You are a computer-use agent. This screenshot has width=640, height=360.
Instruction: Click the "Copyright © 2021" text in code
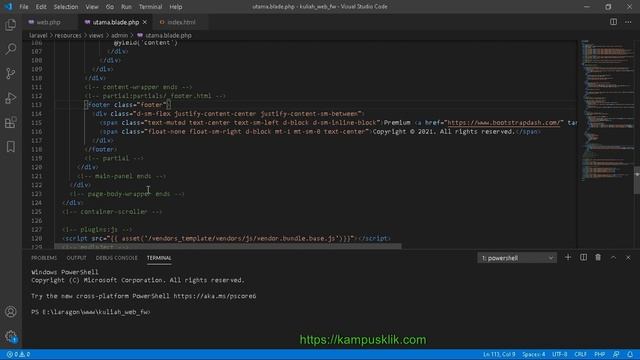pyautogui.click(x=403, y=131)
